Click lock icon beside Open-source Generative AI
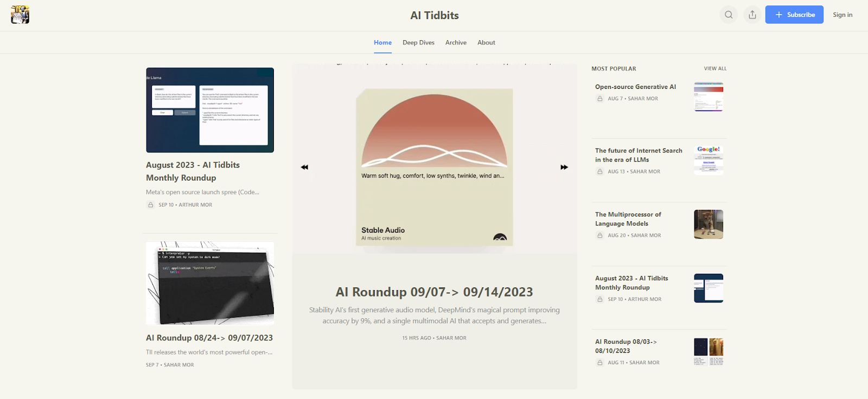Screen dimensions: 868x399 [600, 99]
